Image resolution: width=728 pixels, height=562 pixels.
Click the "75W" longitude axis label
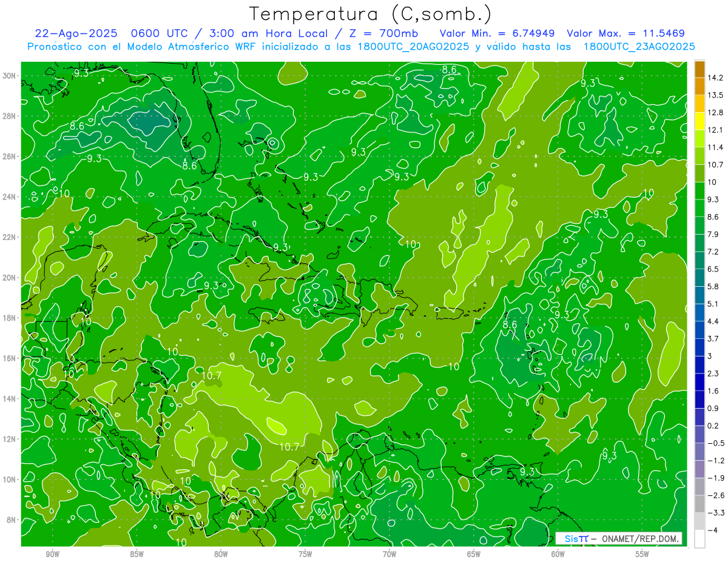[305, 554]
